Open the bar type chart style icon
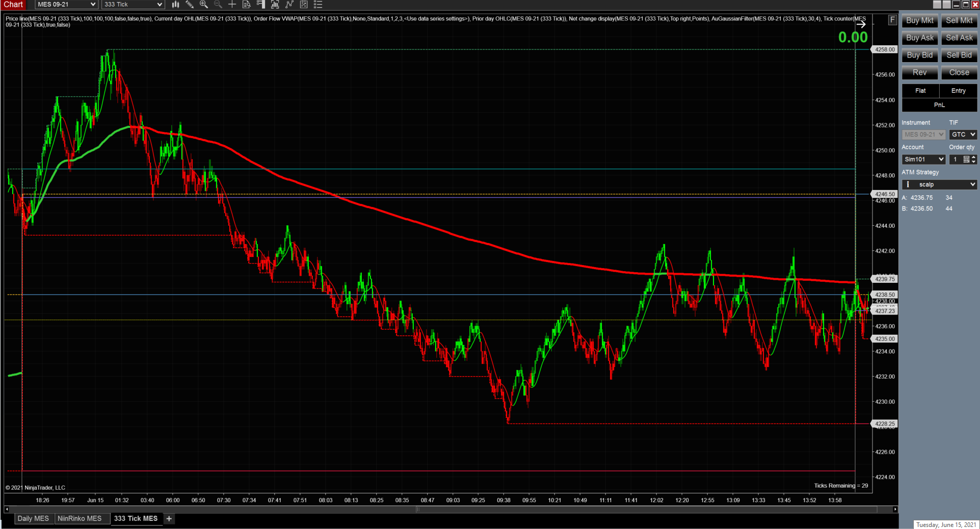The width and height of the screenshot is (980, 529). pos(175,5)
